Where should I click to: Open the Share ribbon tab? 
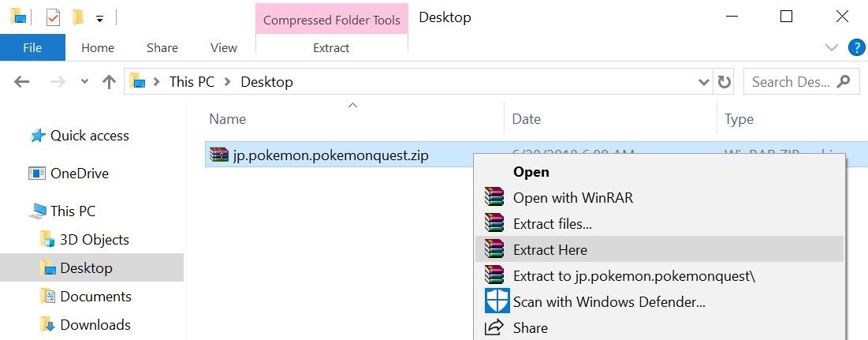162,48
